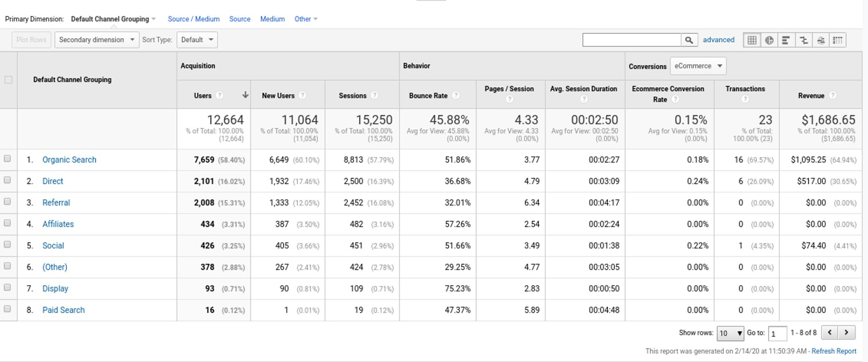The width and height of the screenshot is (868, 362).
Task: Open the Social channel link
Action: (x=53, y=245)
